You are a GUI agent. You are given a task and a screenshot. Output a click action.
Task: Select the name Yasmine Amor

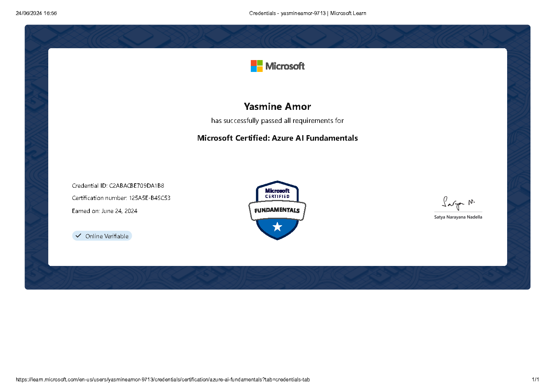pyautogui.click(x=277, y=106)
